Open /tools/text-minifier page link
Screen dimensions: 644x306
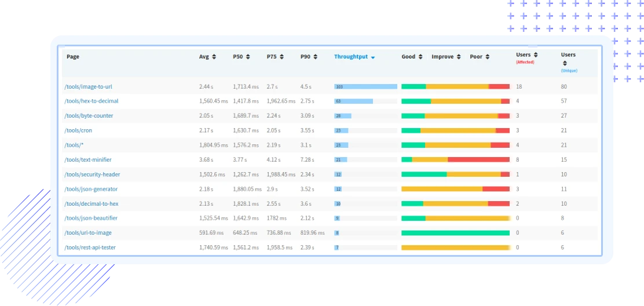click(x=88, y=159)
